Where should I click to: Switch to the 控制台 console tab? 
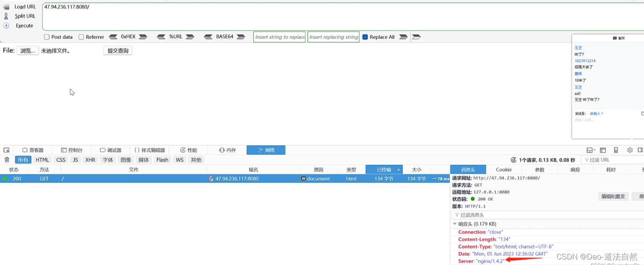pos(72,150)
